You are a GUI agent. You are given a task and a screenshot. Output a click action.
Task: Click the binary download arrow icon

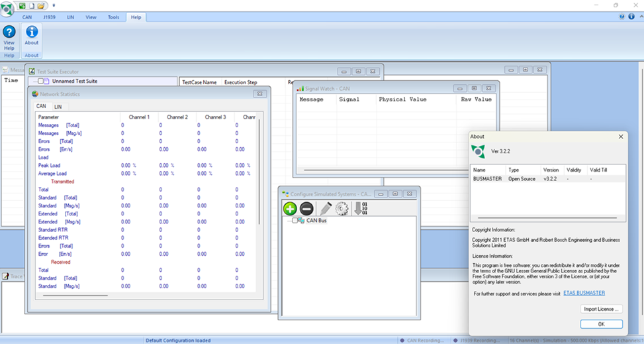click(x=361, y=209)
